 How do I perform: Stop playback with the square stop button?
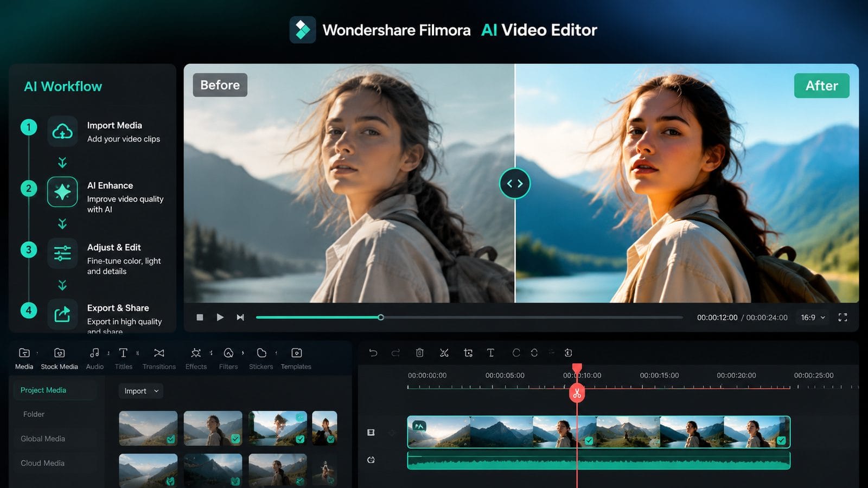click(200, 317)
